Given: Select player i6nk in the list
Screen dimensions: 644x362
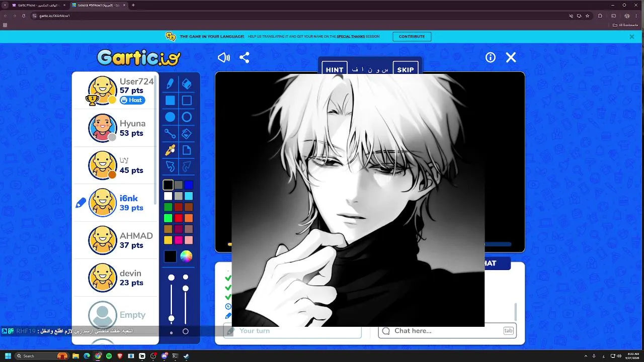Looking at the screenshot, I should tap(115, 203).
